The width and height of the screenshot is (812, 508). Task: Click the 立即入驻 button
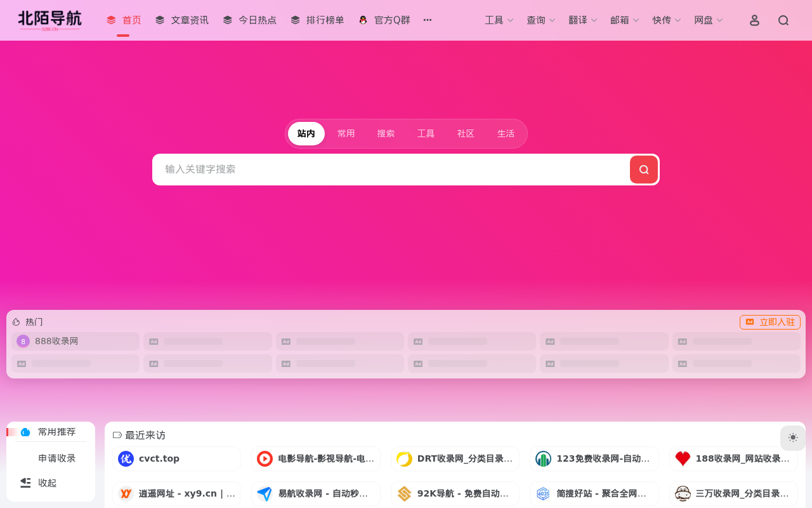[769, 322]
